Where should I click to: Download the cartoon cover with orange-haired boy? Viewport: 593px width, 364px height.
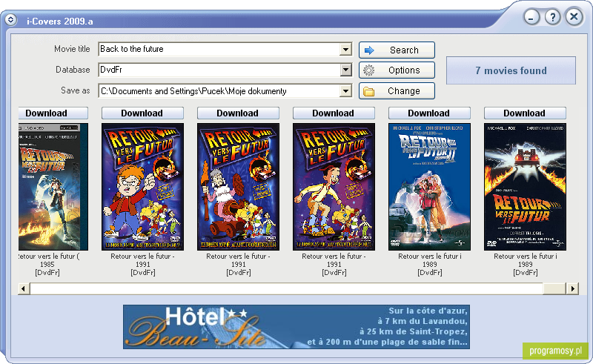pos(142,113)
